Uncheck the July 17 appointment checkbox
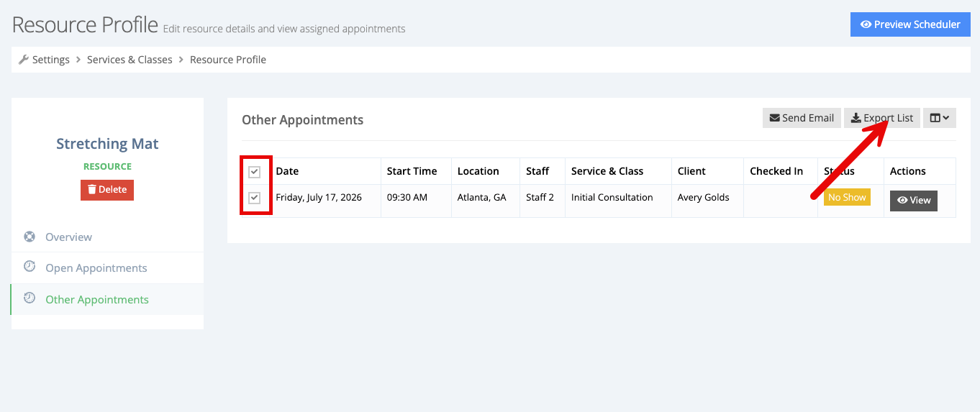The height and width of the screenshot is (412, 980). 254,198
